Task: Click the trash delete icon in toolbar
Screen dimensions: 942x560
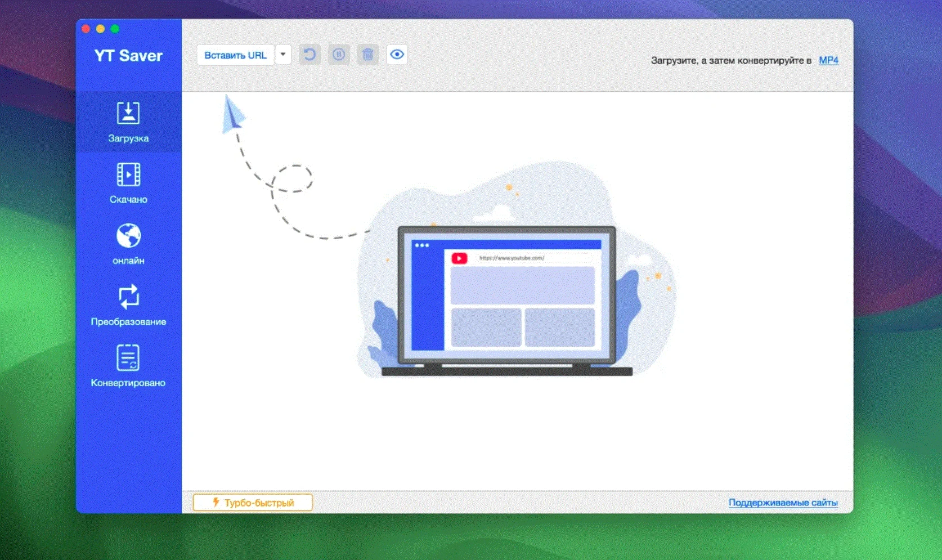Action: point(368,55)
